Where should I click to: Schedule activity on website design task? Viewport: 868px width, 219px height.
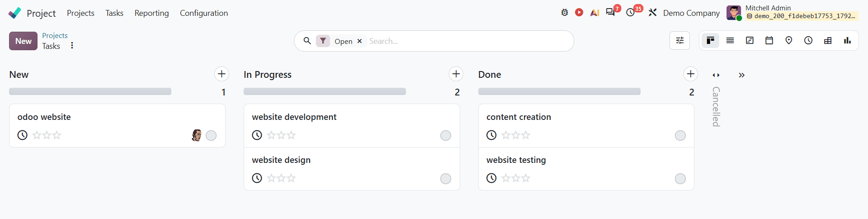click(257, 178)
